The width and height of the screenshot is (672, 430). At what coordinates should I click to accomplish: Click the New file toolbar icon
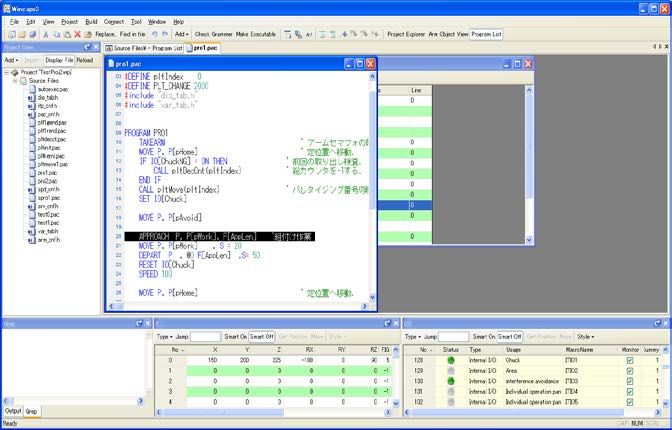(x=12, y=34)
